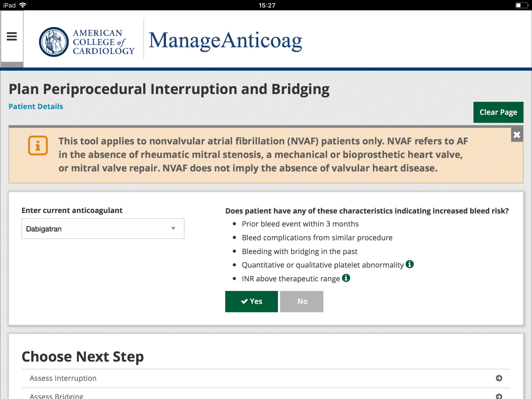Viewport: 532px width, 399px height.
Task: Click the dropdown arrow next to Dabigatran
Action: (x=173, y=229)
